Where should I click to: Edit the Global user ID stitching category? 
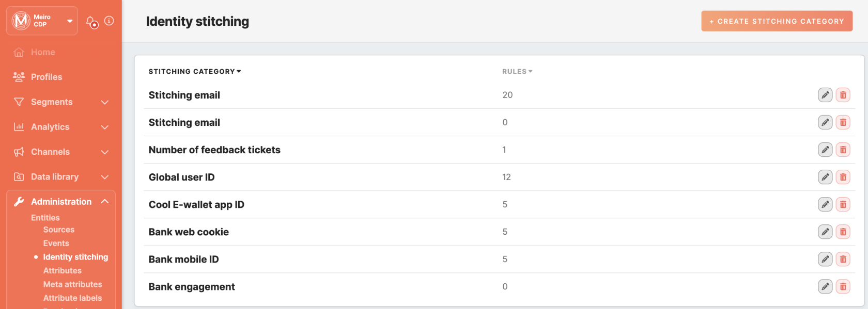click(825, 177)
